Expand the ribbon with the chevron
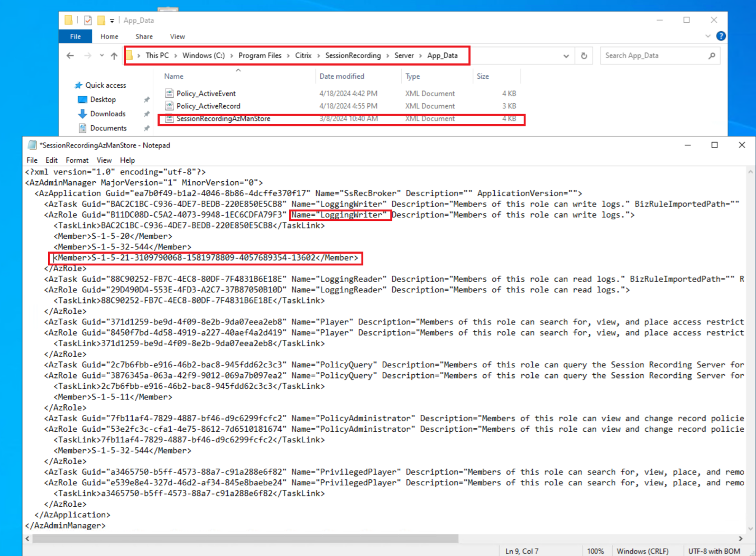Screen dimensions: 756x556 pos(708,36)
